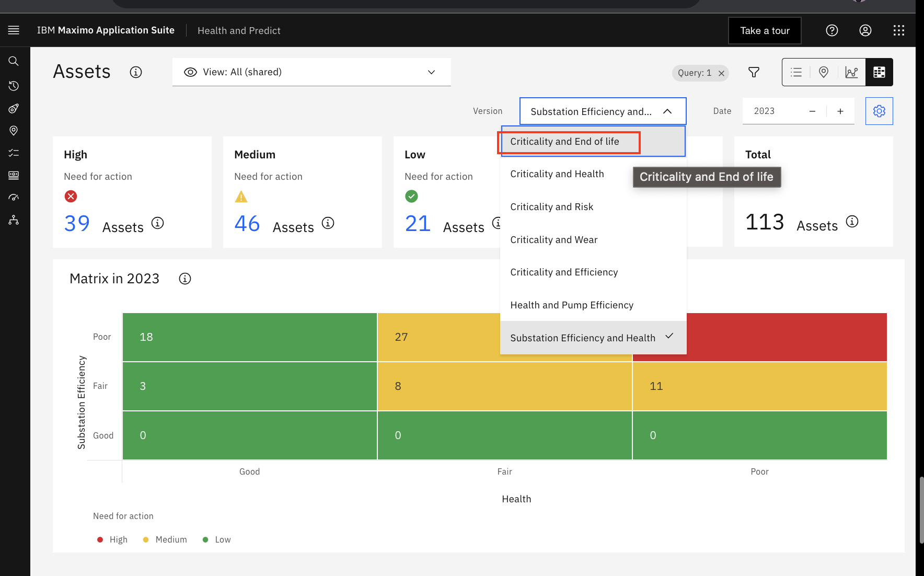Switch to the list view icon
924x576 pixels.
point(796,72)
